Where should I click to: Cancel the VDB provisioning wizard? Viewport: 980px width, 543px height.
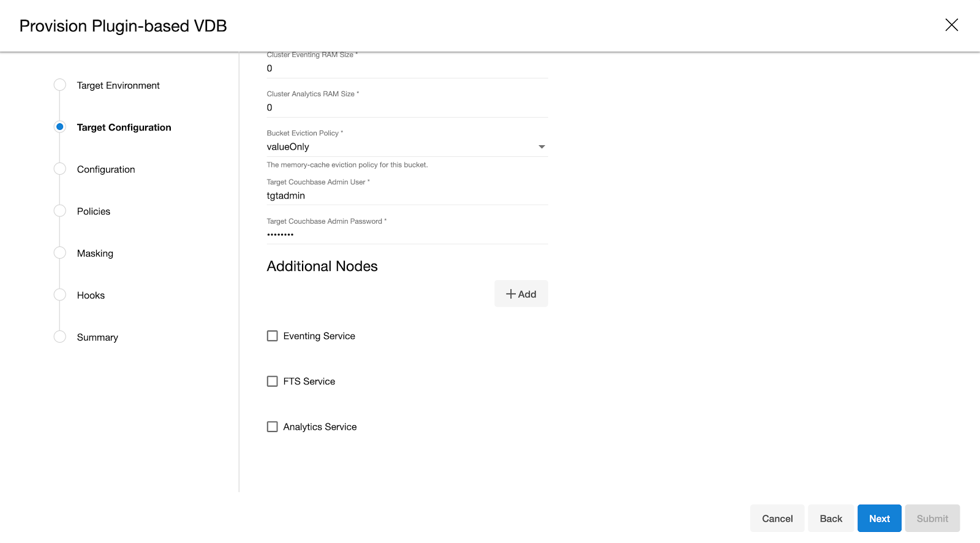tap(777, 518)
